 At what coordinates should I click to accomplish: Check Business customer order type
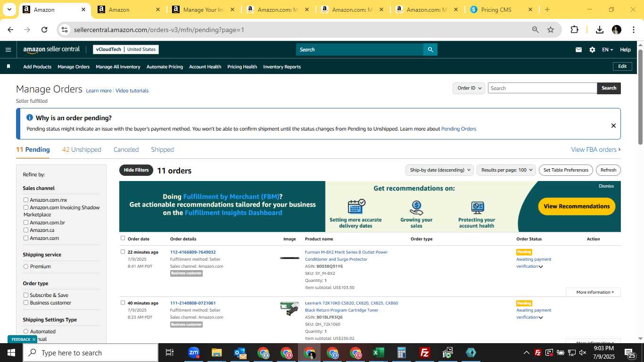click(x=26, y=303)
